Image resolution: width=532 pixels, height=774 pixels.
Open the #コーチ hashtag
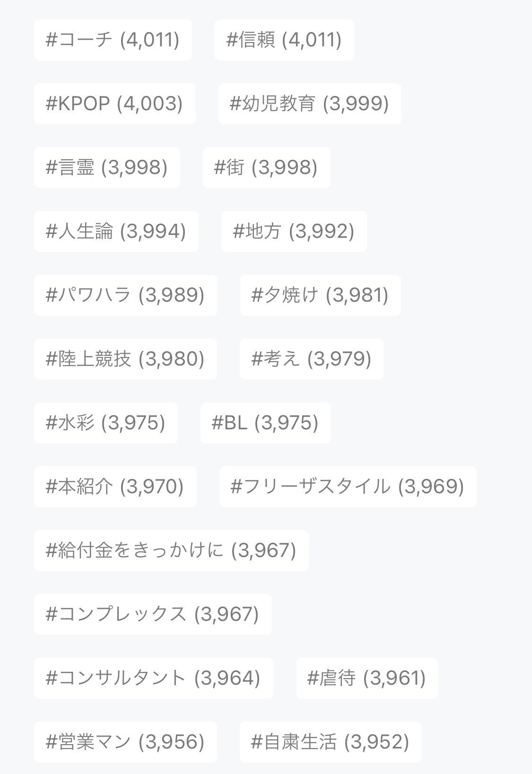pos(113,40)
